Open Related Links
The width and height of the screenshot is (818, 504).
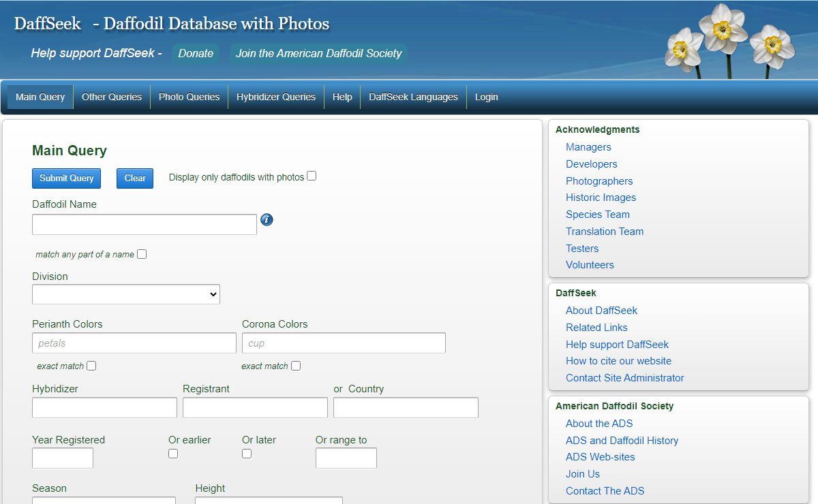pyautogui.click(x=596, y=328)
